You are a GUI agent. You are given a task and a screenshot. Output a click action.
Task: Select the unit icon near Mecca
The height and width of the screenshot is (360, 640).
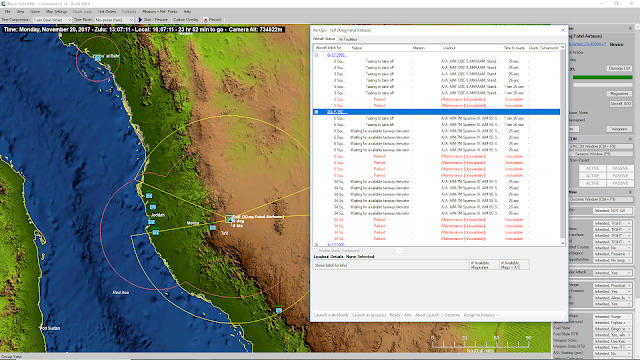coord(213,228)
